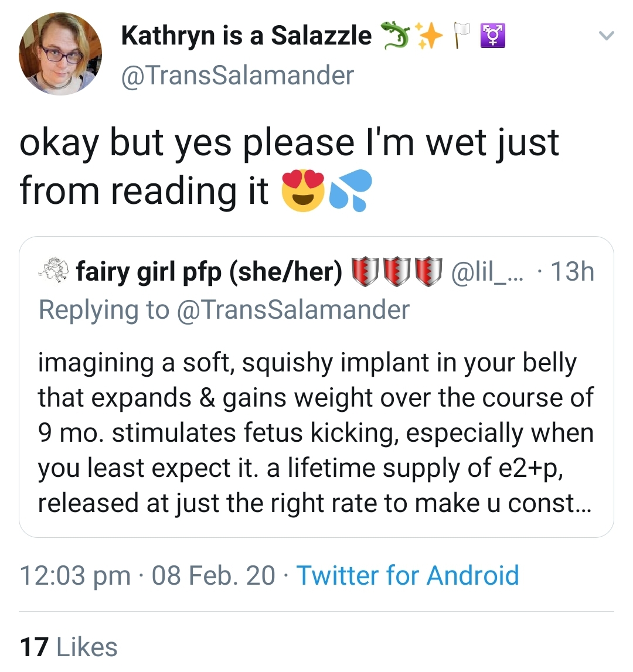Image resolution: width=633 pixels, height=672 pixels.
Task: Open the @TransSalamander handle under the display name
Action: coord(237,76)
